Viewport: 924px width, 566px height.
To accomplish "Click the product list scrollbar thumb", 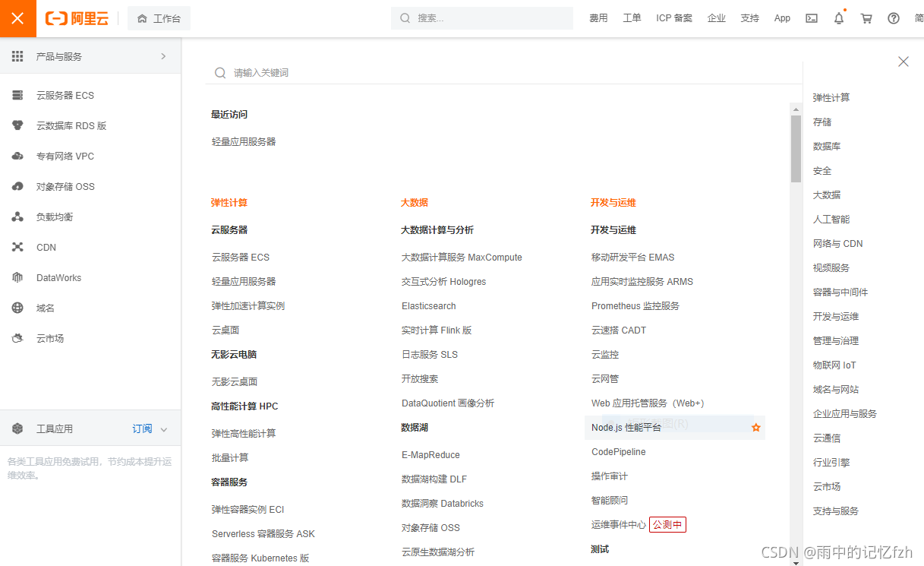I will point(796,148).
